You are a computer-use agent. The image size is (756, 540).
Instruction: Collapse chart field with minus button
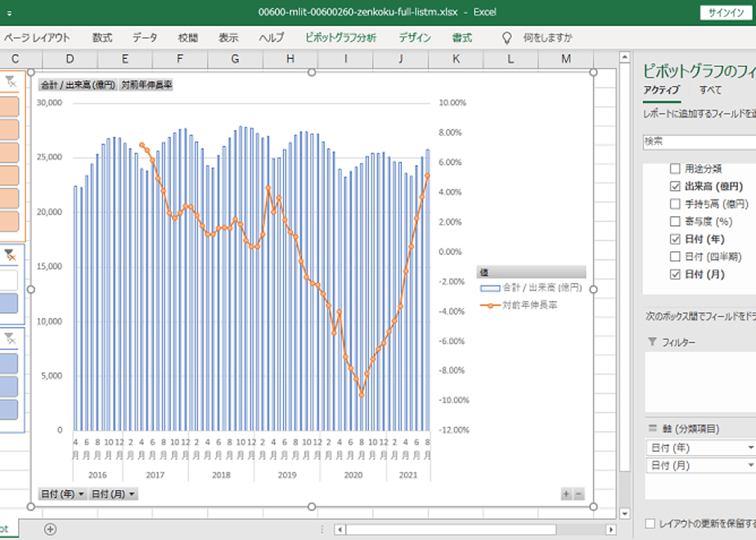pos(578,494)
